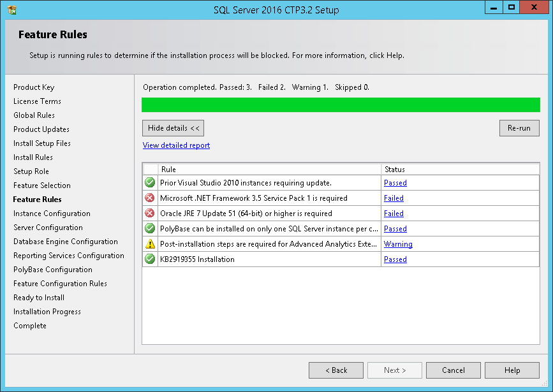Click 'Post-installation steps are required' rule text
The height and width of the screenshot is (392, 553).
point(269,244)
